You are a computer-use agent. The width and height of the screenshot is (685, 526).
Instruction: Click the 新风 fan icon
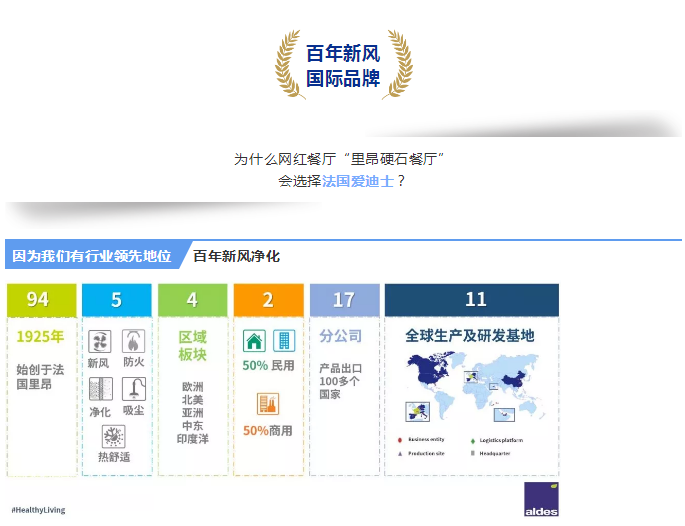click(x=99, y=341)
